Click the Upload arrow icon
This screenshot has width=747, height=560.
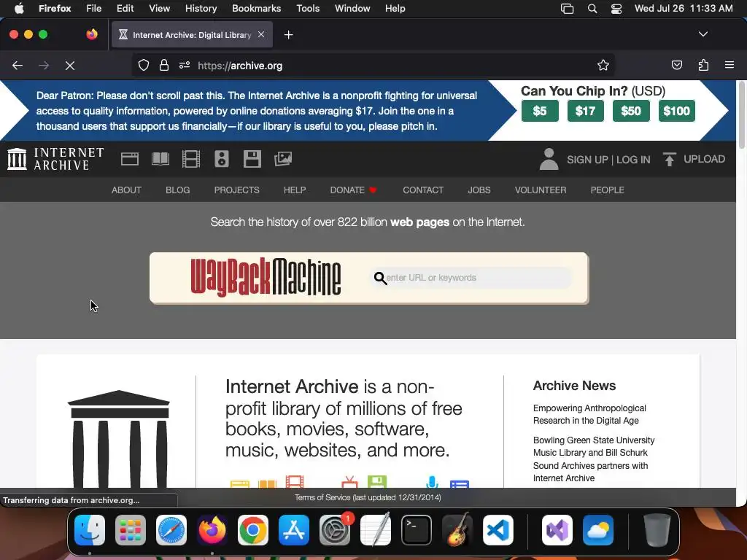click(670, 159)
